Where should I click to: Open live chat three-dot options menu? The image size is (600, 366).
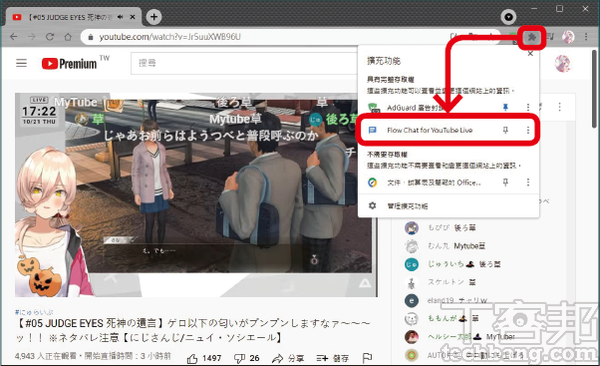(x=559, y=107)
